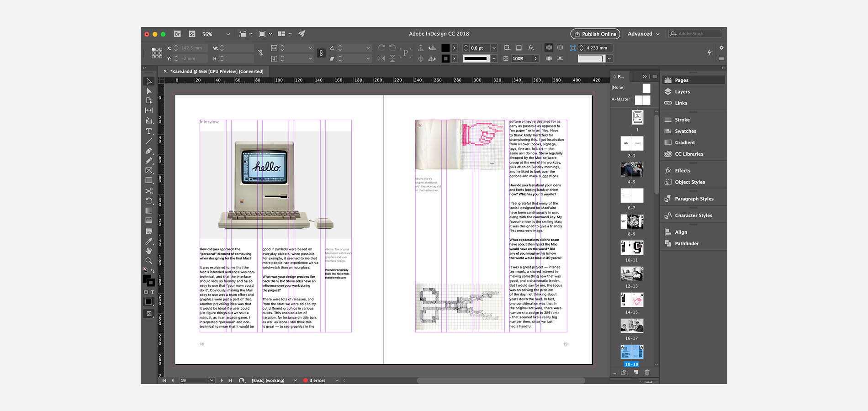Open the stroke weight 0.6 pt dropdown
Image resolution: width=868 pixels, height=411 pixels.
point(494,48)
